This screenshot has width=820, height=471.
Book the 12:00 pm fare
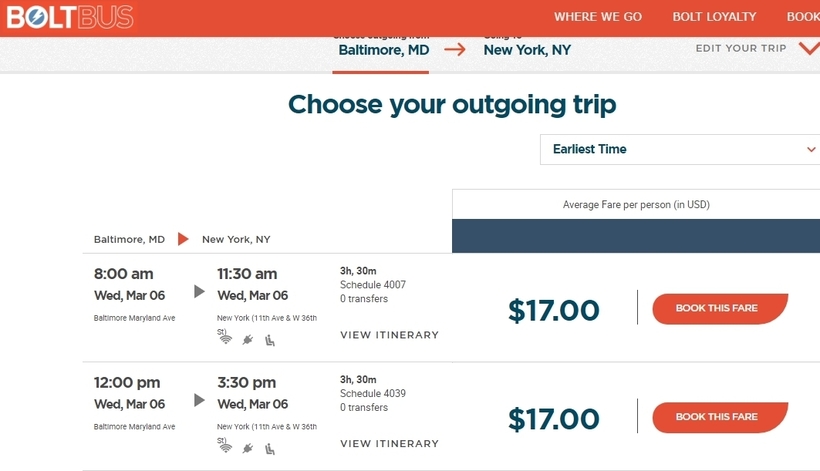click(x=720, y=417)
